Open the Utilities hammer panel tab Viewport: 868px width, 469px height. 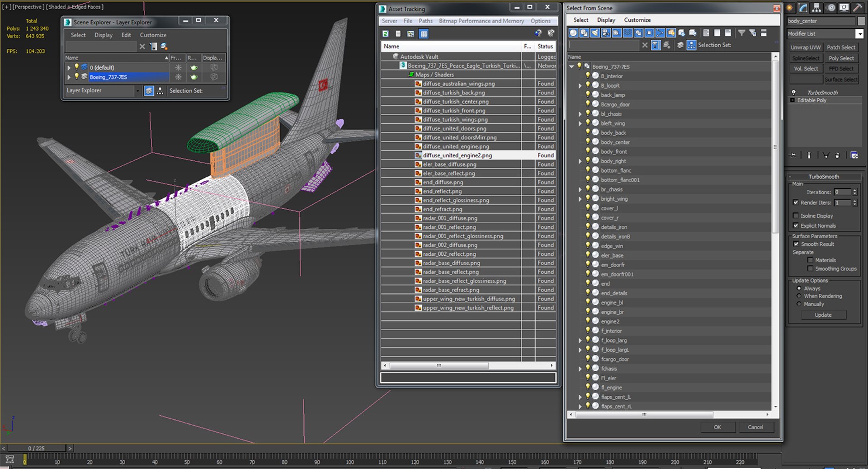click(857, 8)
